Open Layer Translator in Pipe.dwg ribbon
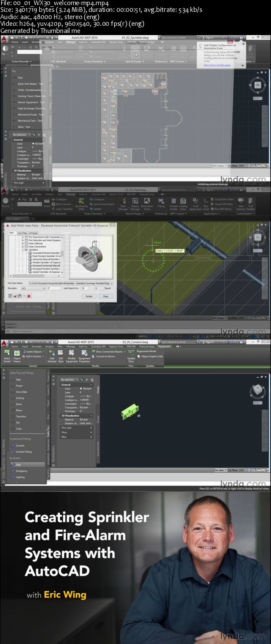The image size is (271, 644). coord(62,209)
